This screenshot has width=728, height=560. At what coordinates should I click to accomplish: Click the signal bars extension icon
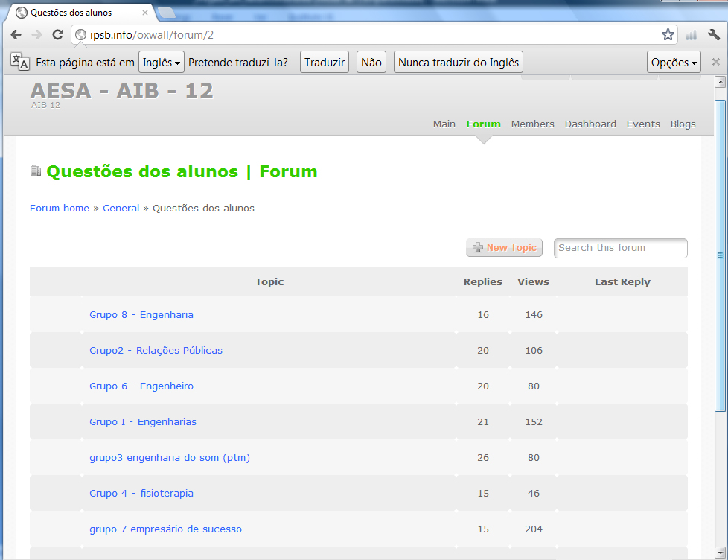tap(692, 35)
